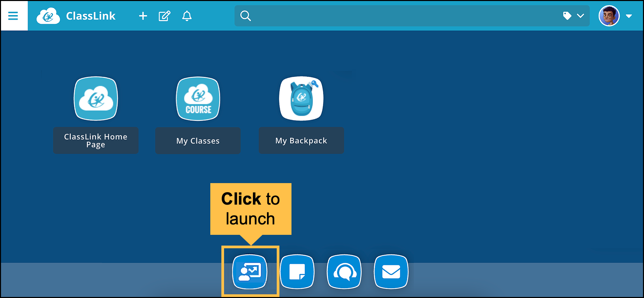Launch the ClassLink Home Page app icon
The width and height of the screenshot is (644, 298).
pyautogui.click(x=96, y=98)
